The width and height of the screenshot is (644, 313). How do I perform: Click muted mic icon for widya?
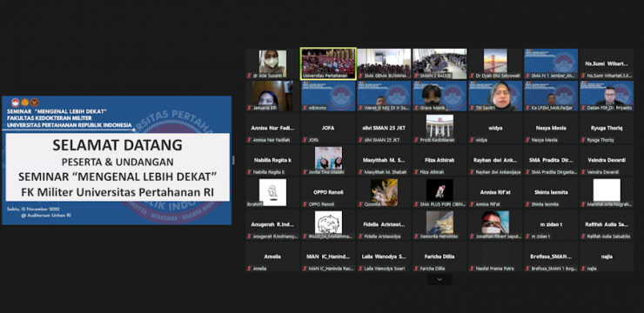[x=473, y=140]
